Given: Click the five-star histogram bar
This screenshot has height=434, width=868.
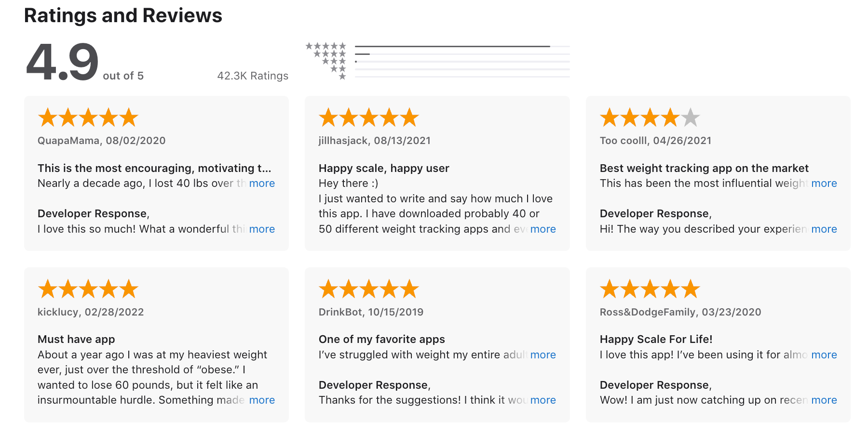Looking at the screenshot, I should pyautogui.click(x=462, y=46).
